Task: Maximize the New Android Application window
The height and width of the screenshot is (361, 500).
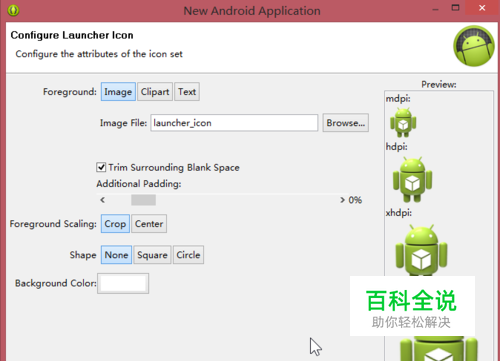Action: tap(455, 8)
